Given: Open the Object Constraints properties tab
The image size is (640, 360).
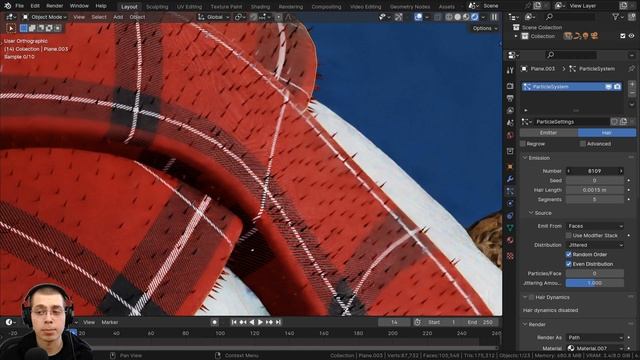Looking at the screenshot, I should (x=510, y=216).
